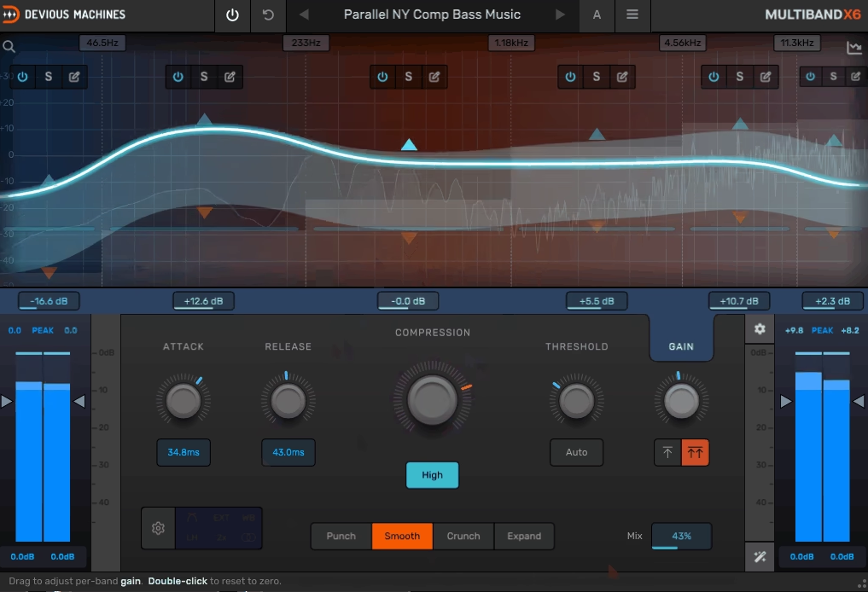Click the magnifier zoom icon at top left
Viewport: 868px width, 592px height.
pyautogui.click(x=9, y=47)
